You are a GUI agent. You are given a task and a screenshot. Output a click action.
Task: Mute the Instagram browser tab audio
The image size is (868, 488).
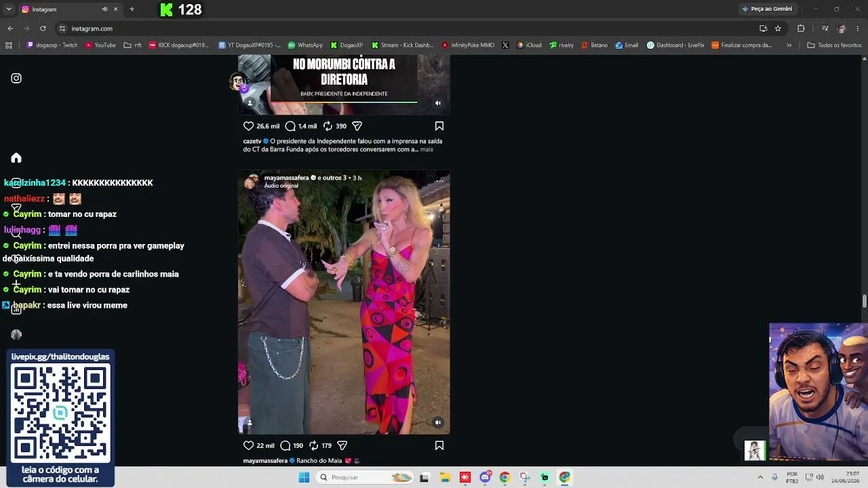(x=104, y=9)
